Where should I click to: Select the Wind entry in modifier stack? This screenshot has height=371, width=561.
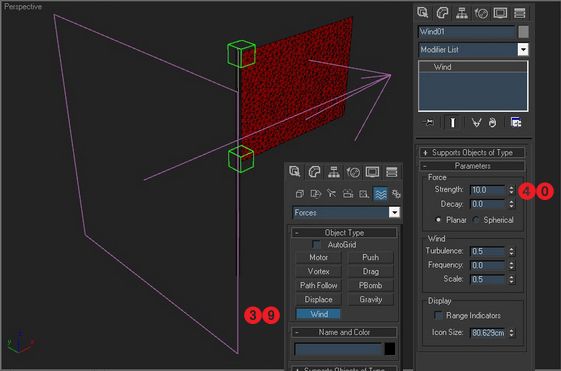pos(473,67)
